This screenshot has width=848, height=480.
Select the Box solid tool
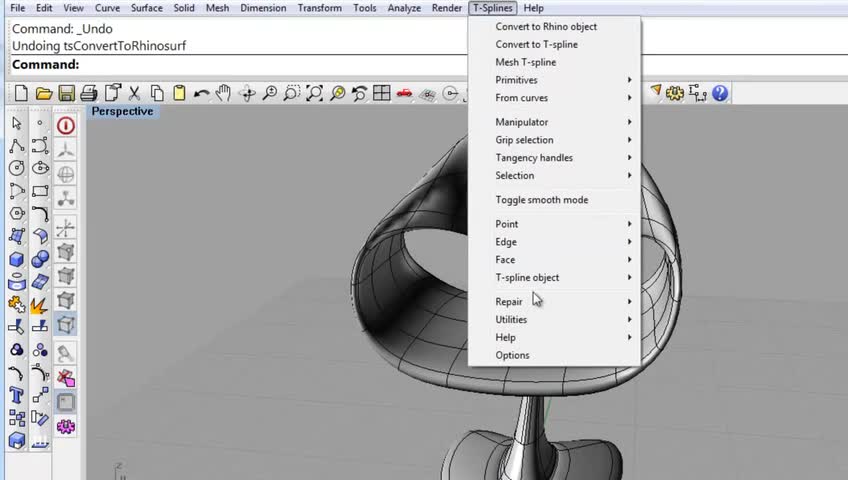coord(16,259)
